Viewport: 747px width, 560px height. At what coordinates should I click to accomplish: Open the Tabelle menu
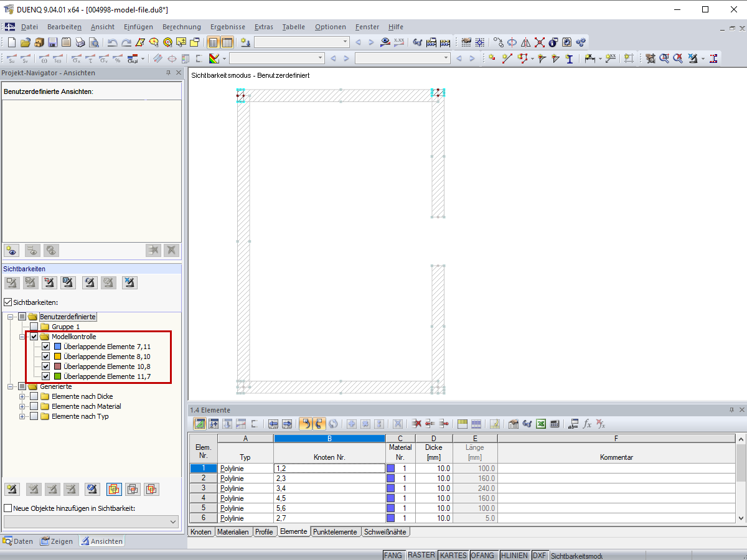pos(294,27)
